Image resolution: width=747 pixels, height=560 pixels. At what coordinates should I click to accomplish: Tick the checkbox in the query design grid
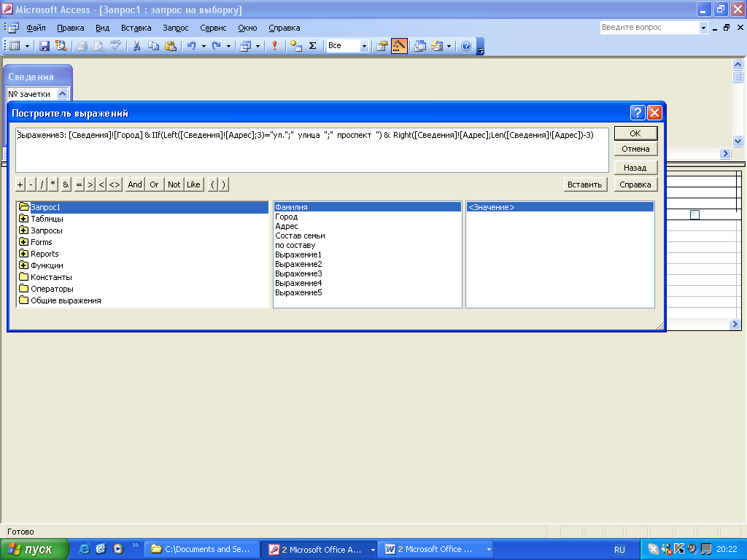694,215
